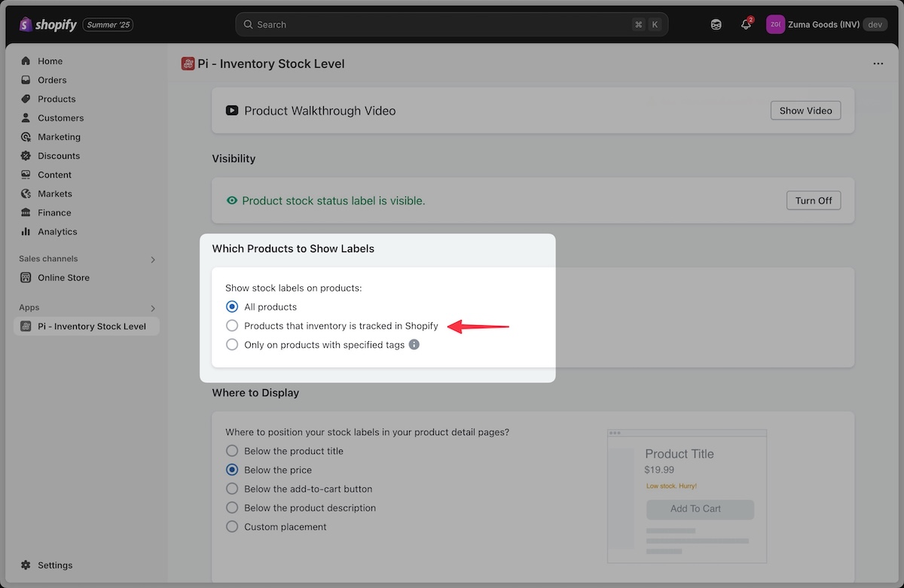Choose Custom placement option
The width and height of the screenshot is (904, 588).
click(x=232, y=527)
